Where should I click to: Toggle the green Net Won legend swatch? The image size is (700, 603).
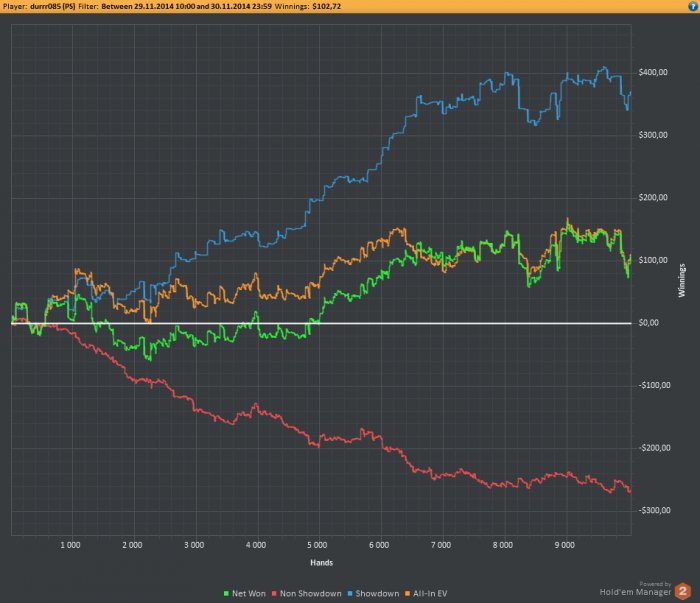pyautogui.click(x=226, y=594)
